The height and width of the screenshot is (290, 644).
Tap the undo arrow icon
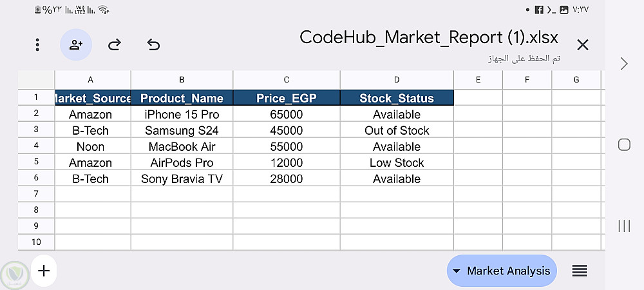(153, 44)
